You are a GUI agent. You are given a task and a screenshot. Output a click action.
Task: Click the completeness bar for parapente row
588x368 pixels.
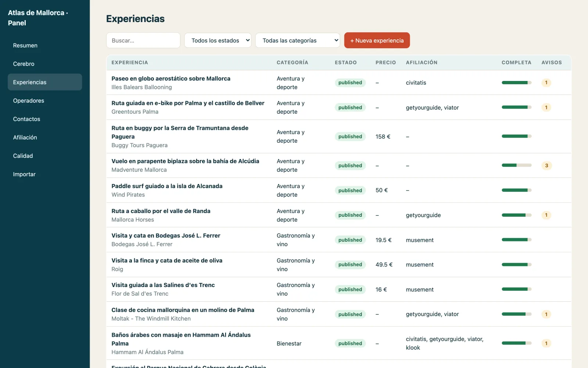516,165
